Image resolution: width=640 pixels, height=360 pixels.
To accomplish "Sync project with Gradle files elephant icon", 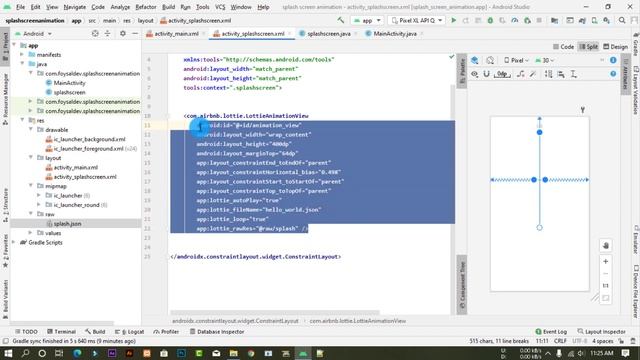I will pyautogui.click(x=582, y=20).
